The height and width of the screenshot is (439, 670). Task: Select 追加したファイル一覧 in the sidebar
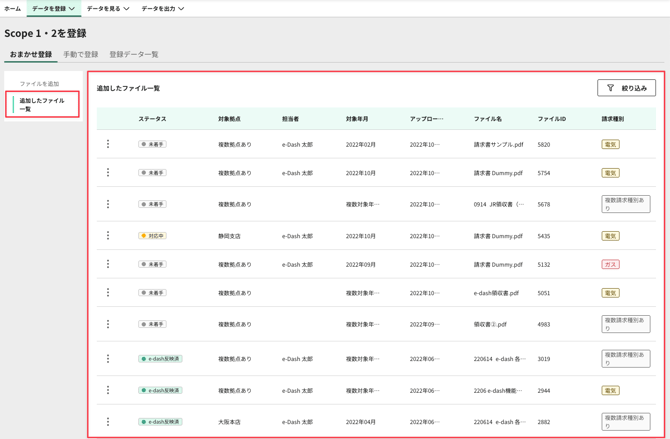(x=42, y=104)
